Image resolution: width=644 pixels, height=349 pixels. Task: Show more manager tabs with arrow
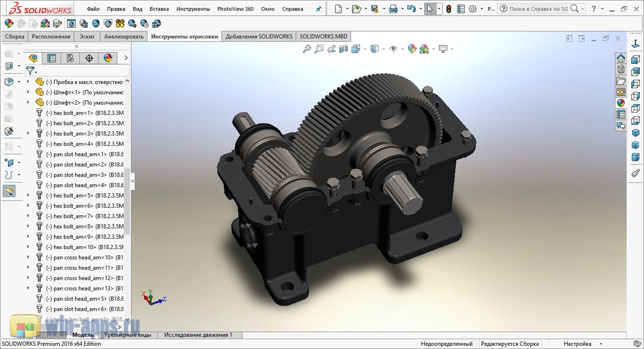(126, 58)
